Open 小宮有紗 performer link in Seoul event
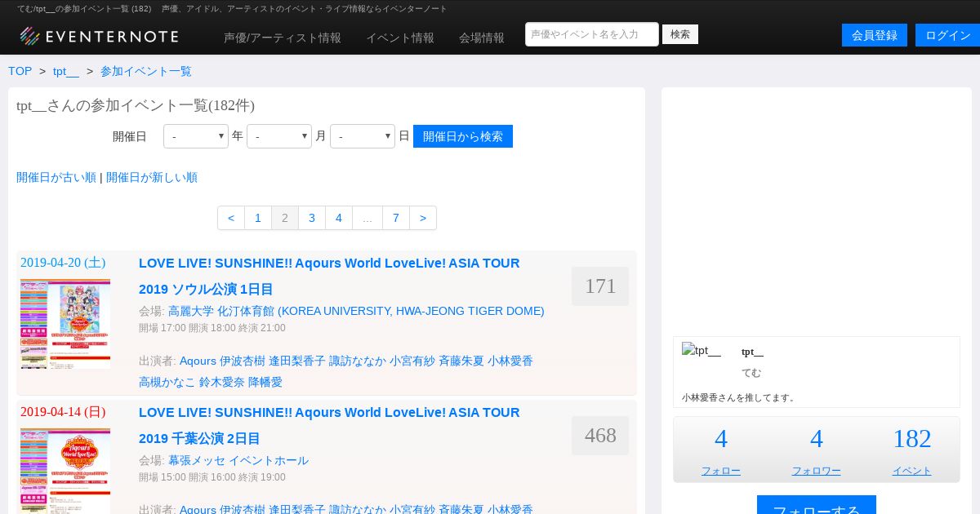This screenshot has height=514, width=980. click(412, 361)
